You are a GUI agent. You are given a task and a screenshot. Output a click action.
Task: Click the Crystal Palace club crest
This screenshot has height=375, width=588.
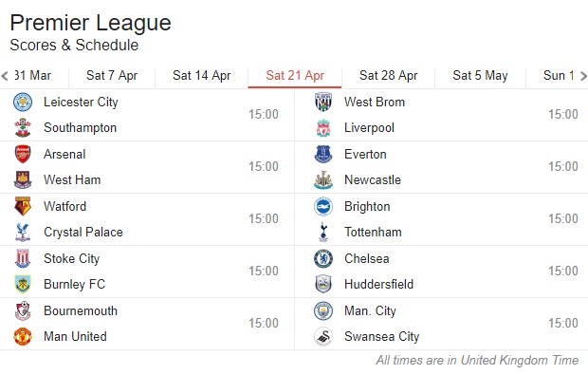(23, 232)
